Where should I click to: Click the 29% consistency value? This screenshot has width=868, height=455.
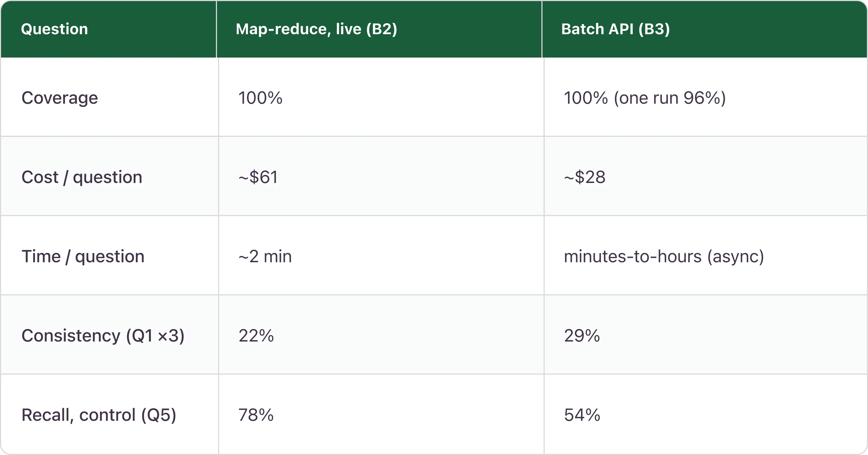582,336
